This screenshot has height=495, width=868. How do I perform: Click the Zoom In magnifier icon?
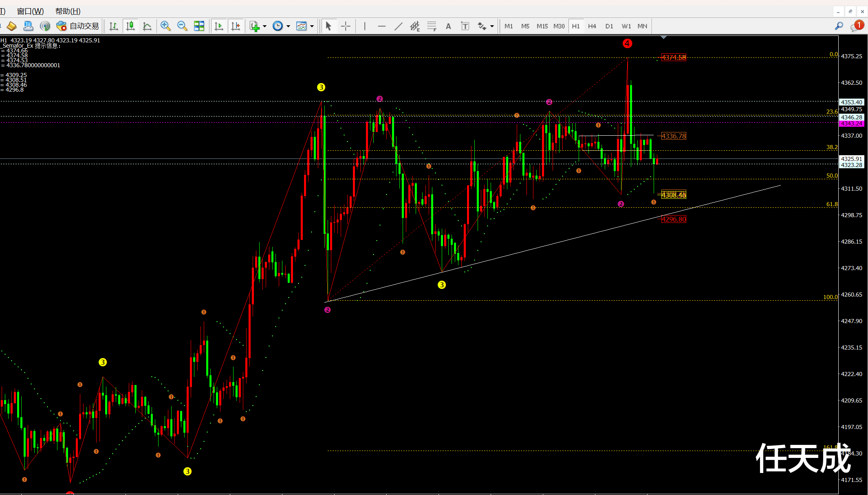(165, 26)
